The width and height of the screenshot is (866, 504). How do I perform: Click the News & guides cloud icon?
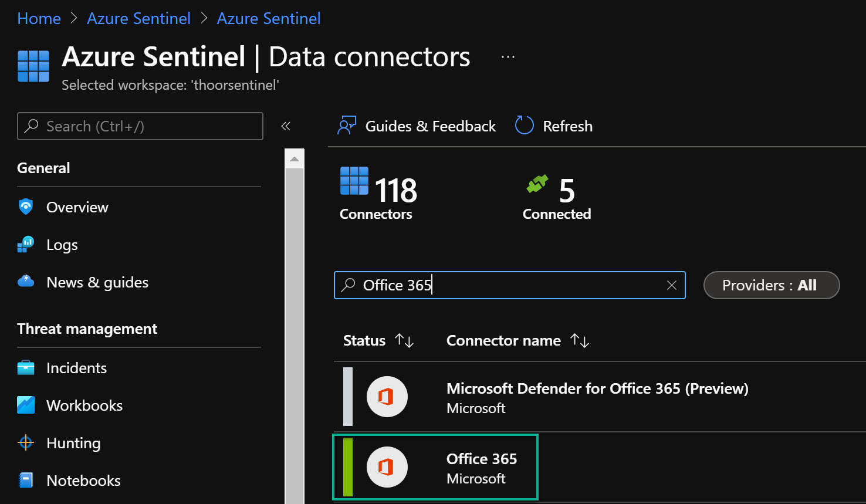coord(26,282)
